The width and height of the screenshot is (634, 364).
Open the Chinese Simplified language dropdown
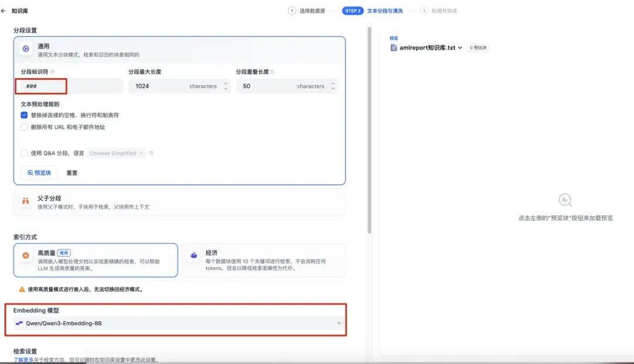[116, 153]
